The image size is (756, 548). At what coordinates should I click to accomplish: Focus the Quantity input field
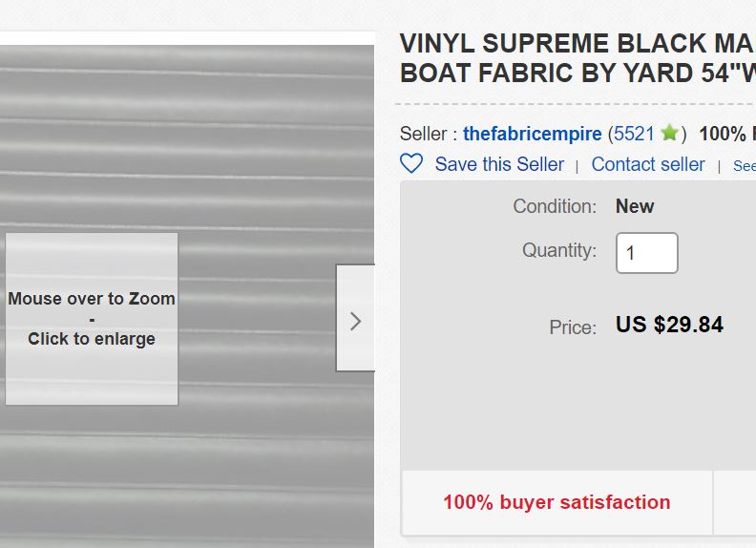click(x=647, y=253)
